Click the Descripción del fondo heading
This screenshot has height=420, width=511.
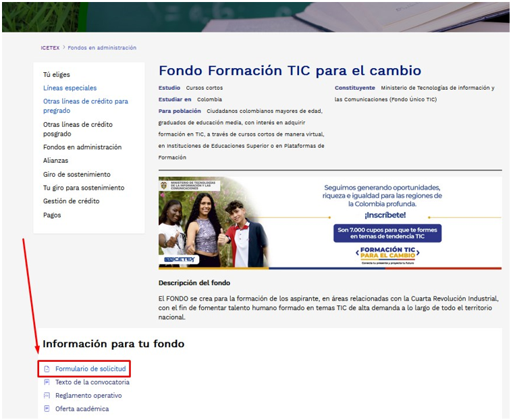pos(194,283)
